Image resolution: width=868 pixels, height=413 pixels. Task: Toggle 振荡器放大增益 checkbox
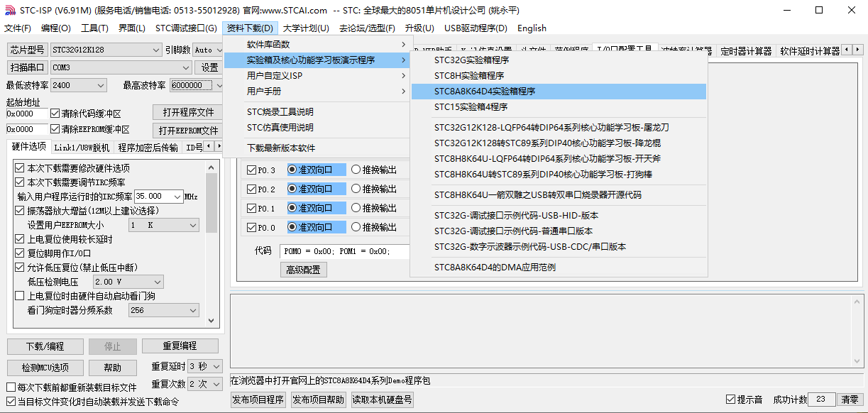point(87,211)
